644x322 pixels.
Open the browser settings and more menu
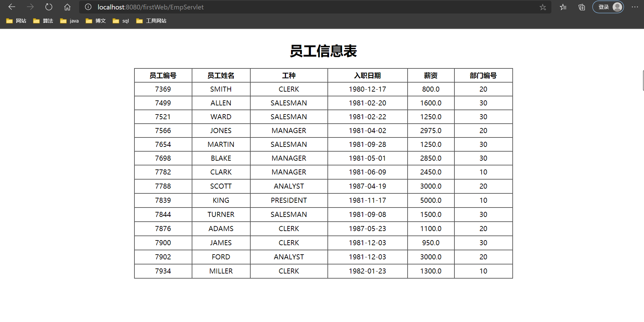click(635, 7)
